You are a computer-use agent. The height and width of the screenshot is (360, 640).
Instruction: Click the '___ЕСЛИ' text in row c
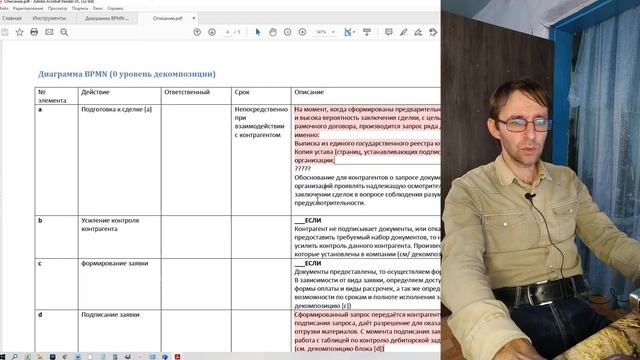tap(308, 263)
